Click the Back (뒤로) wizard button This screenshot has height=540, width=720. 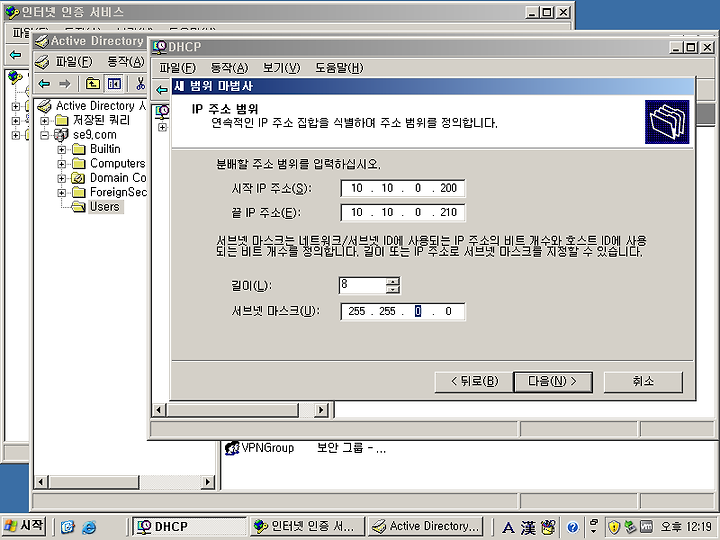pos(473,382)
